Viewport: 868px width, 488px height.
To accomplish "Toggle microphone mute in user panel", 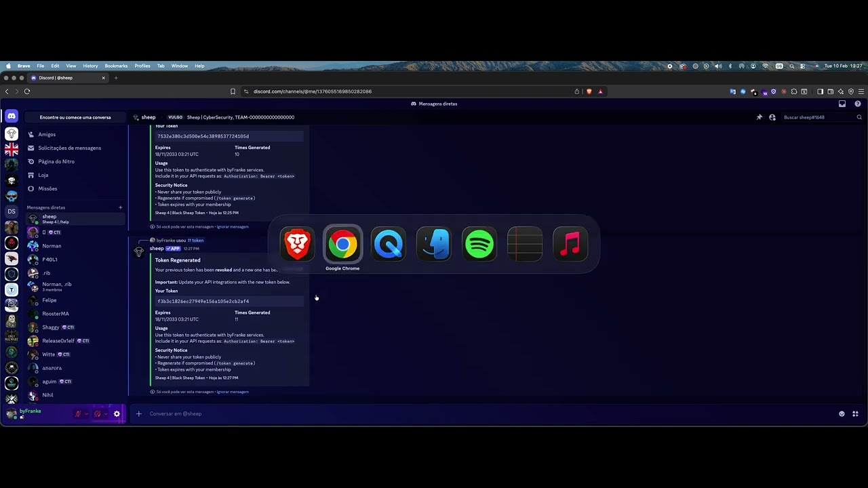I will tap(78, 413).
